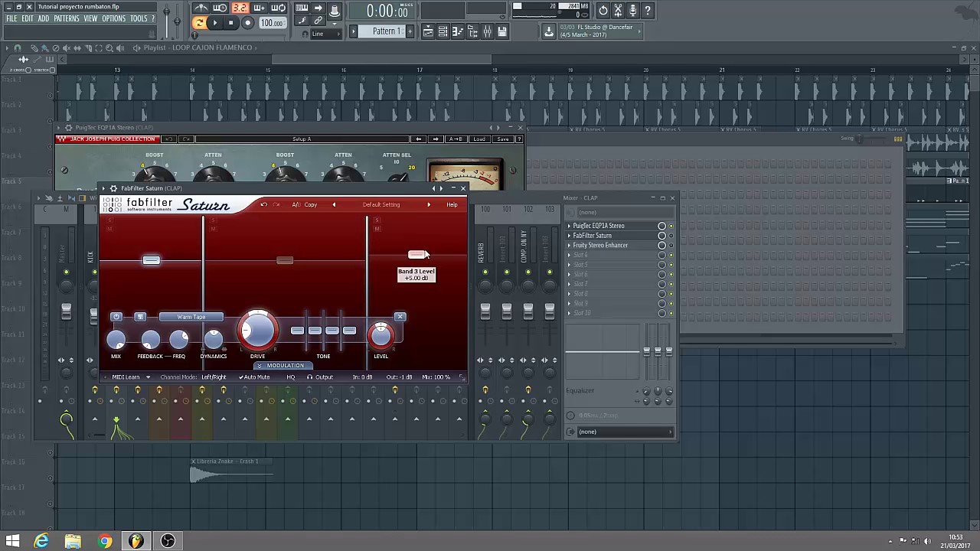The height and width of the screenshot is (551, 980).
Task: Open the Warm Tape distortion style dropdown
Action: pos(191,317)
